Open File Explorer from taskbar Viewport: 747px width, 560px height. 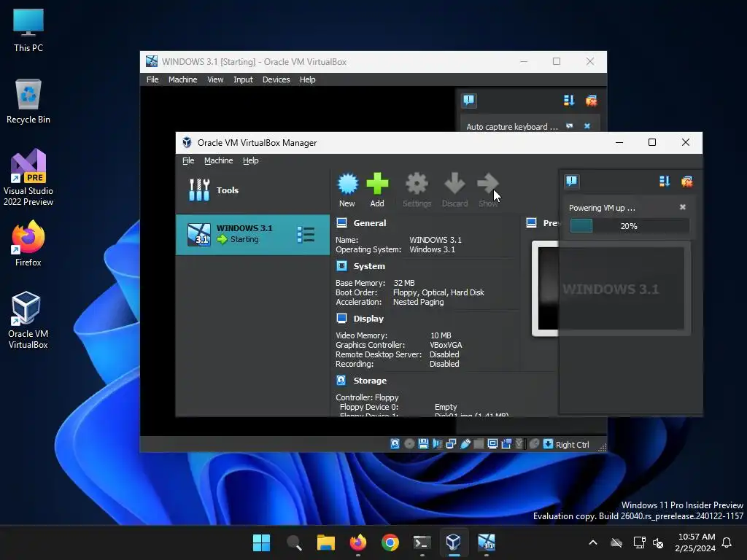pyautogui.click(x=326, y=542)
